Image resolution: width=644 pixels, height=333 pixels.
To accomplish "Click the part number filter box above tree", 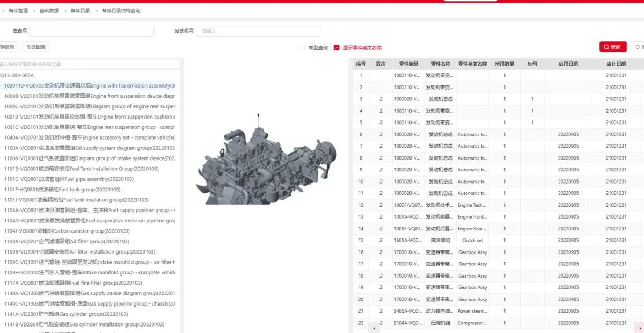I will 89,64.
